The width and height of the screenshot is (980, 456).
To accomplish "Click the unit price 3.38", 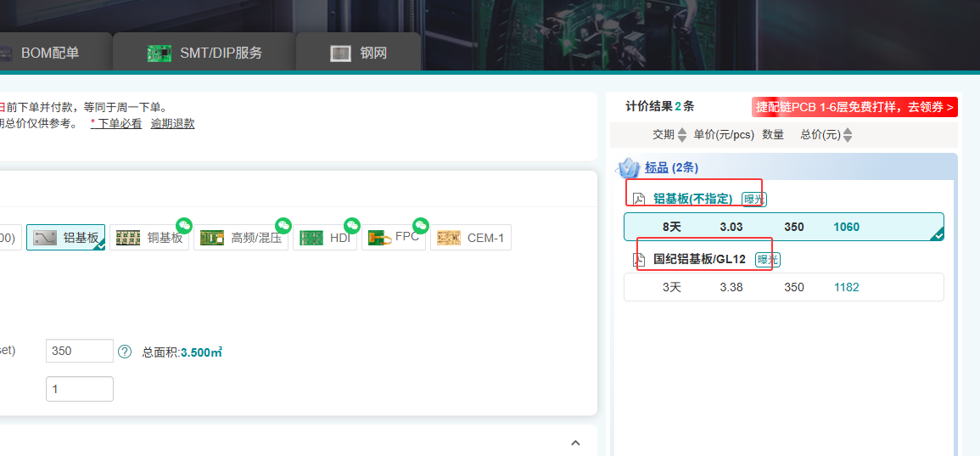I will click(731, 287).
